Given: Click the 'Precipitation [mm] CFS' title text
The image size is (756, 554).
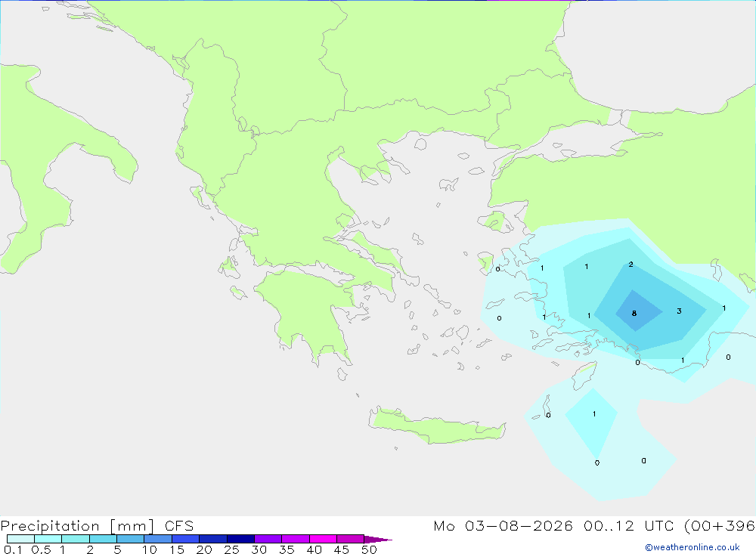Looking at the screenshot, I should tap(97, 525).
